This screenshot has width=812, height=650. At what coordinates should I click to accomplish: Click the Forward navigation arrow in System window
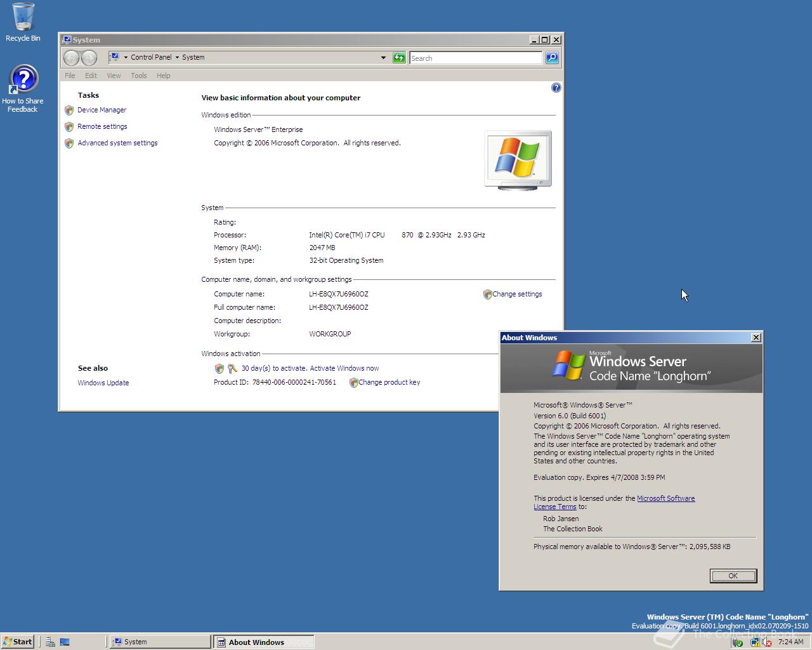(x=89, y=58)
